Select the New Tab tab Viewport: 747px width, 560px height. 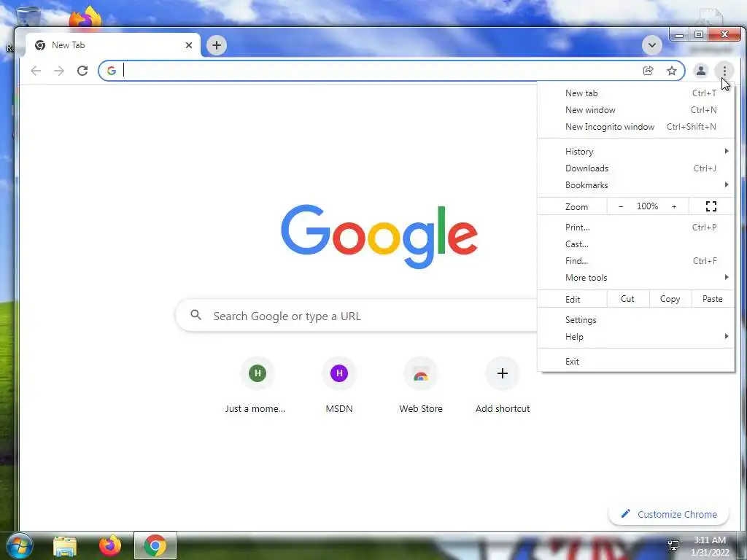pos(113,45)
